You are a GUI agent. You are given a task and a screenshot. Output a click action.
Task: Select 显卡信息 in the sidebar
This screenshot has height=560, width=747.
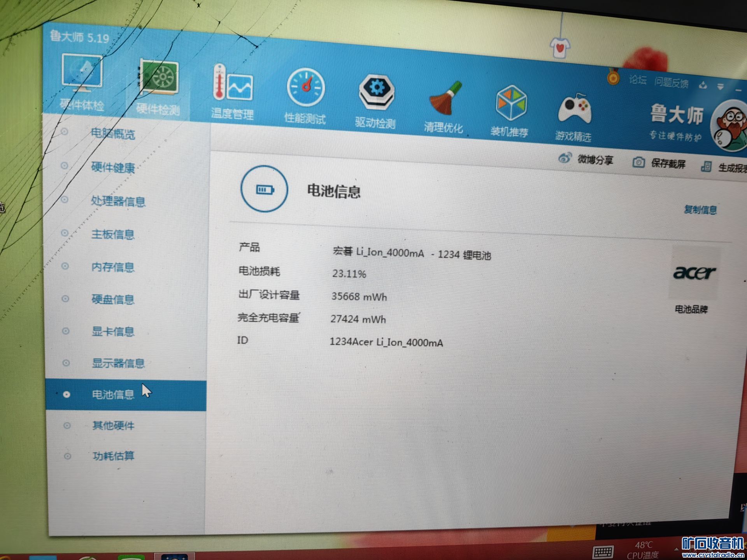coord(113,331)
